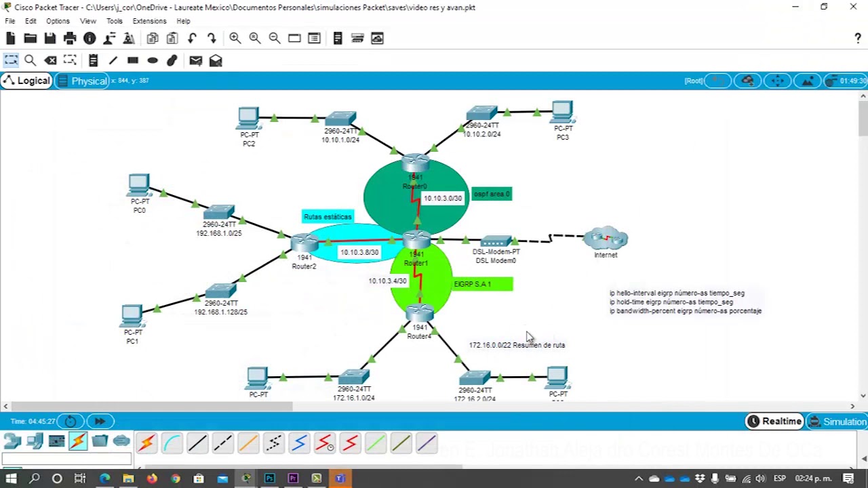This screenshot has height=488, width=868.
Task: Open the Network Information icon
Action: pyautogui.click(x=90, y=39)
